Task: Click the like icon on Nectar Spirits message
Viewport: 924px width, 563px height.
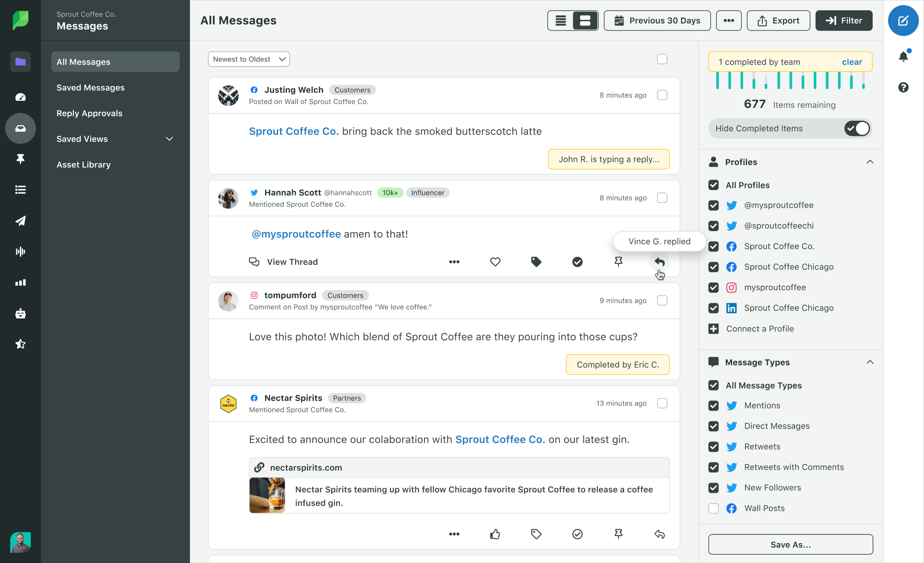Action: tap(495, 534)
